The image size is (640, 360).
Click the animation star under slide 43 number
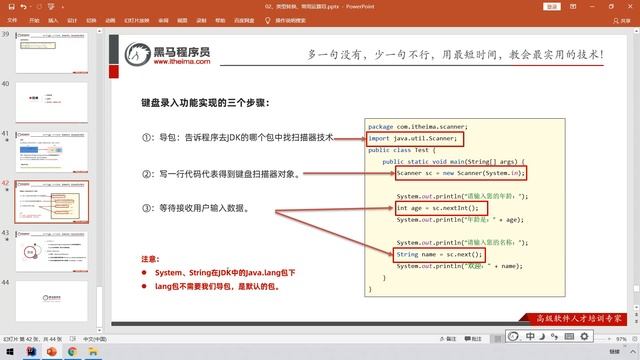7,239
